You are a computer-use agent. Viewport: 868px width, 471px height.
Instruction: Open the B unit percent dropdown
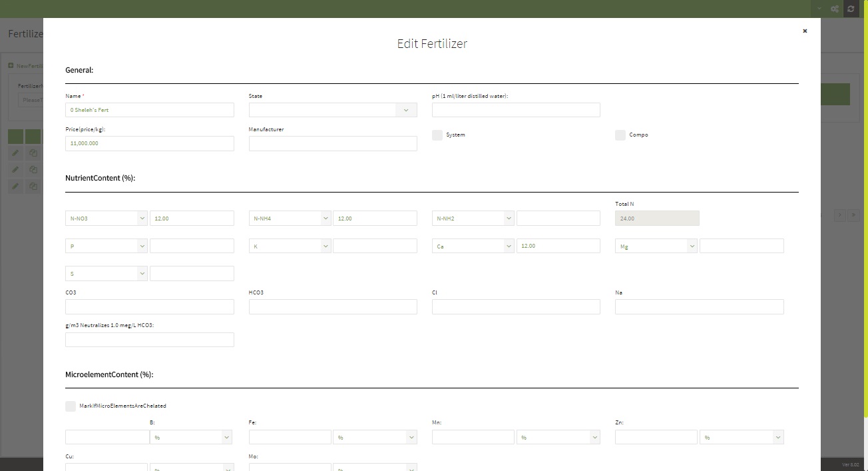(x=191, y=438)
